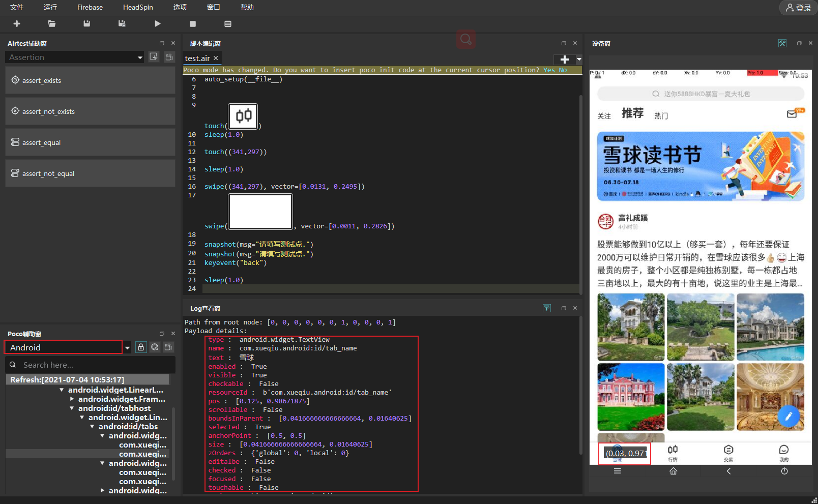
Task: Expand the android.widget.Fram... tree node
Action: [x=72, y=399]
